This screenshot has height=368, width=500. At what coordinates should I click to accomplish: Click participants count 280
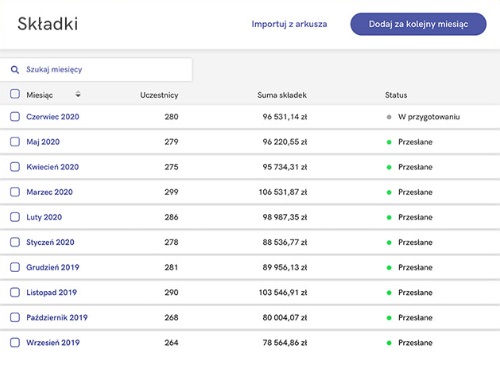171,117
